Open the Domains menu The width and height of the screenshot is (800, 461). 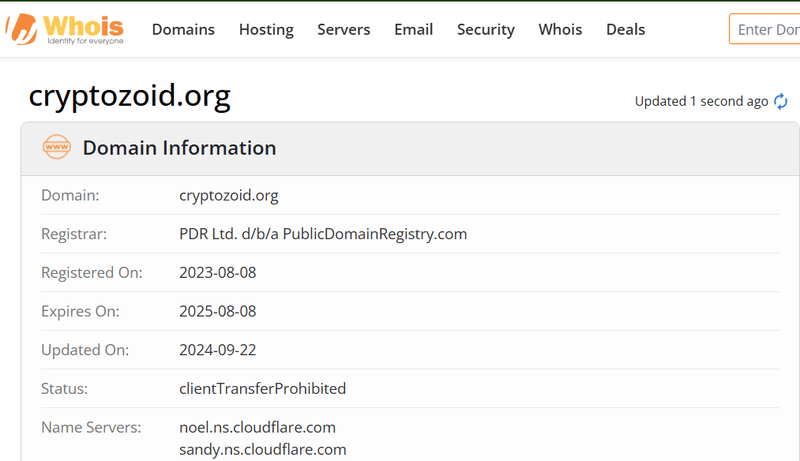click(183, 30)
